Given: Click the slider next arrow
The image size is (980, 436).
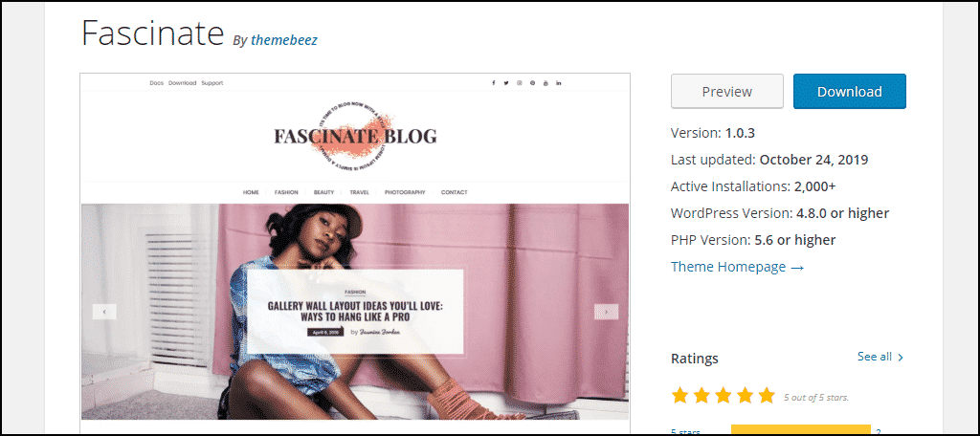Looking at the screenshot, I should (x=606, y=311).
